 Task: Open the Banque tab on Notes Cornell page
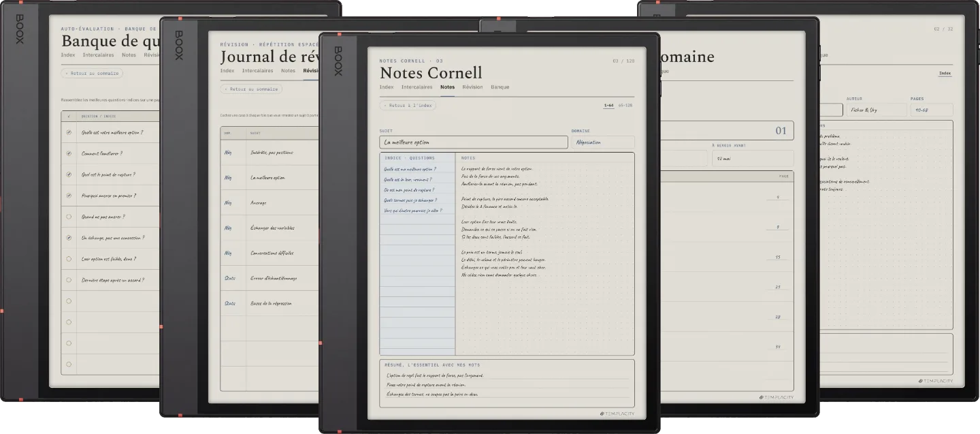[500, 87]
